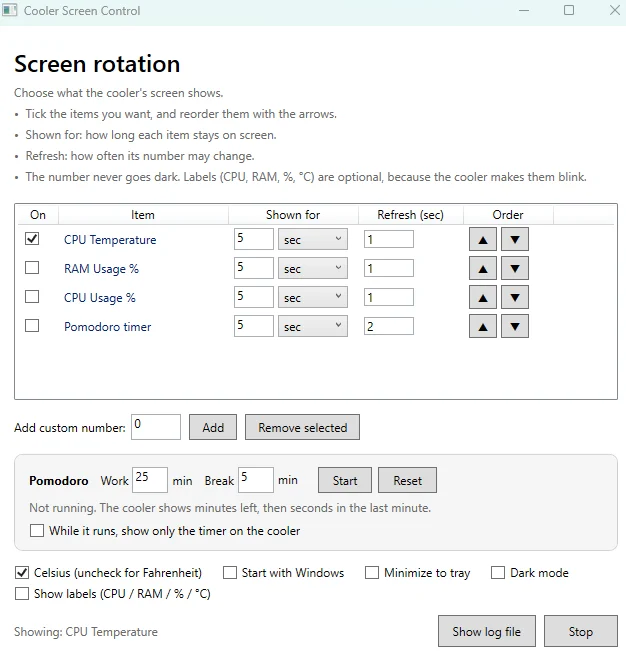Uncheck Celsius to use Fahrenheit

[x=22, y=573]
